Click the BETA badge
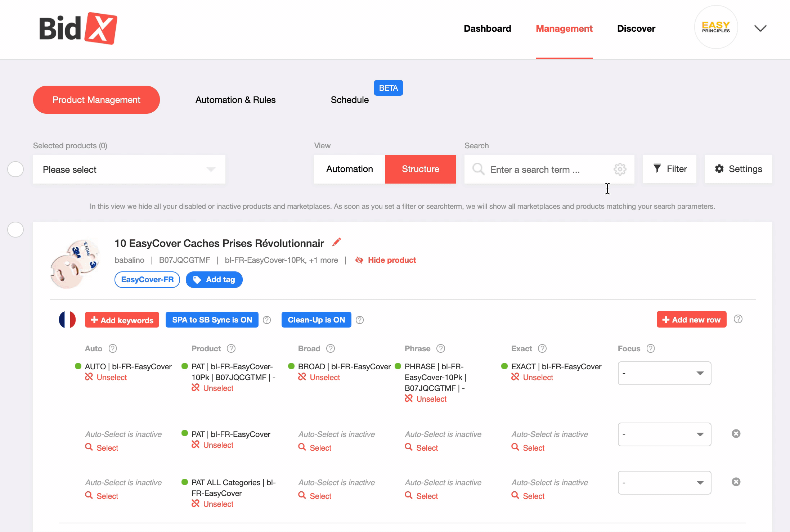790x532 pixels. 389,88
